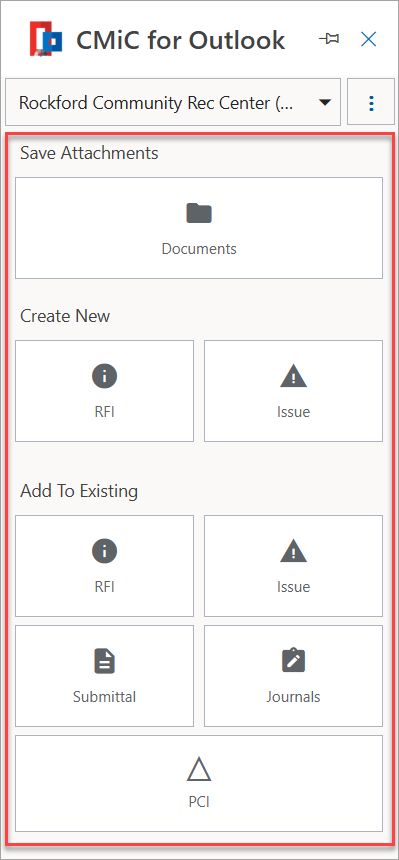Click the Submittal document icon
Viewport: 399px width, 860px height.
click(104, 661)
